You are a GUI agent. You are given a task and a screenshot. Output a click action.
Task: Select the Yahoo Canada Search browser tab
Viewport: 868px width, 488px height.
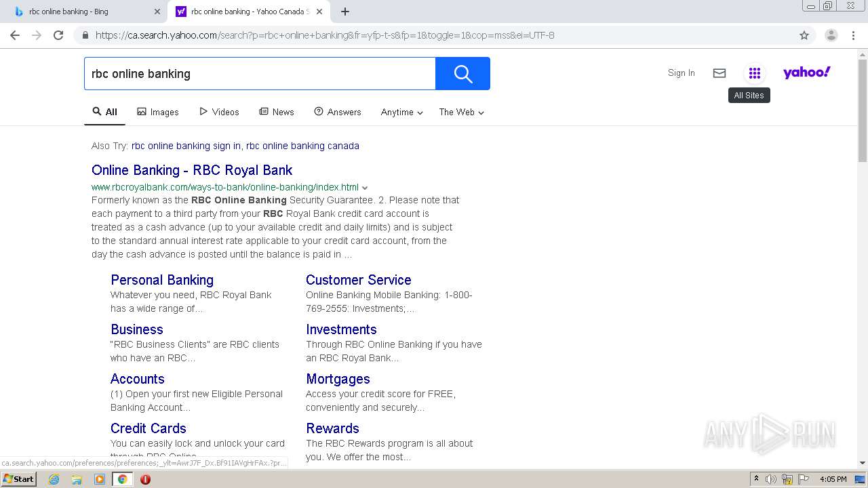249,12
